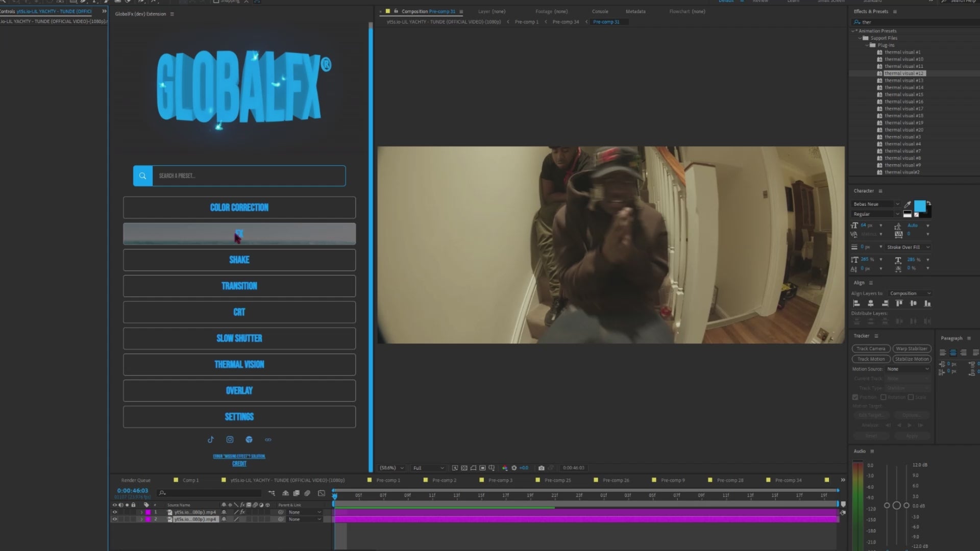Open the font style Regular dropdown
This screenshot has width=980, height=551.
coord(876,214)
